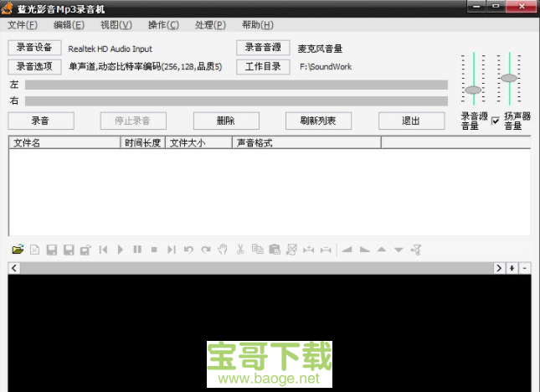
Task: Apply fade out with the falling wedge icon
Action: [364, 250]
